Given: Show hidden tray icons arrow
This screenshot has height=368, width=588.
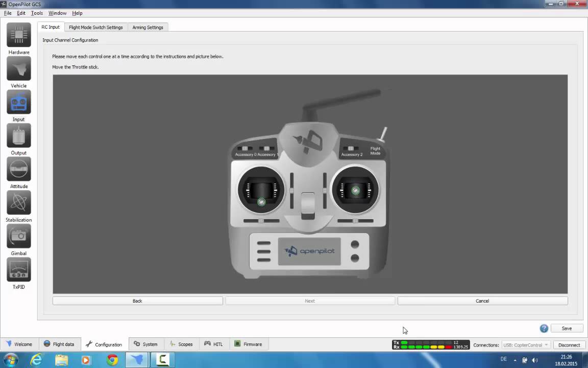Looking at the screenshot, I should 515,360.
